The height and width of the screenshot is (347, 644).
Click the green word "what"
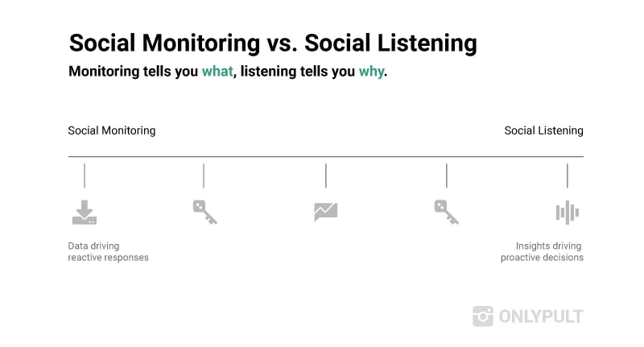coord(217,72)
